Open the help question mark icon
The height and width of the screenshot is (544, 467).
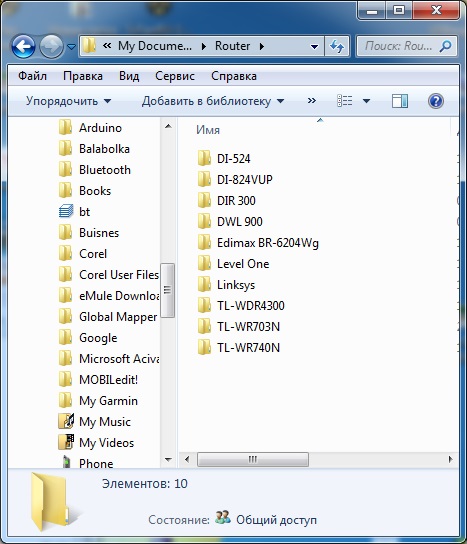tap(436, 101)
